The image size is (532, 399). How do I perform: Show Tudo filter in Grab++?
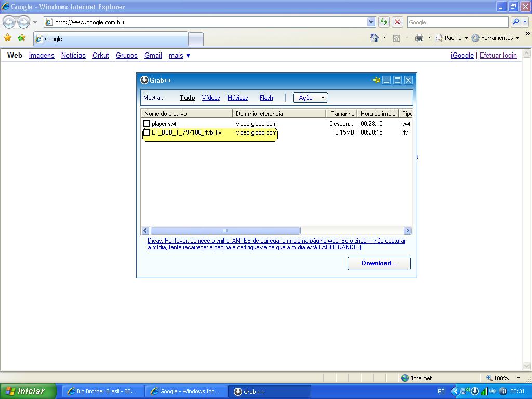[187, 98]
